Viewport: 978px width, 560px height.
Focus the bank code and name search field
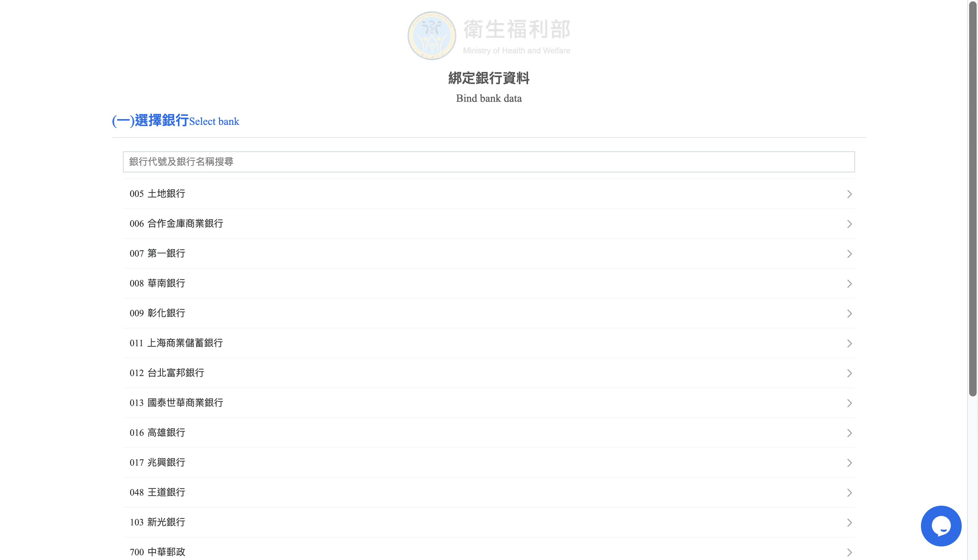489,162
